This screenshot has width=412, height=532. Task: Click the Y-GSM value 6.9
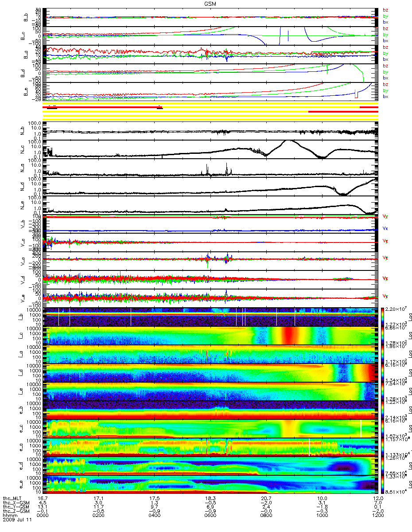coord(211,507)
